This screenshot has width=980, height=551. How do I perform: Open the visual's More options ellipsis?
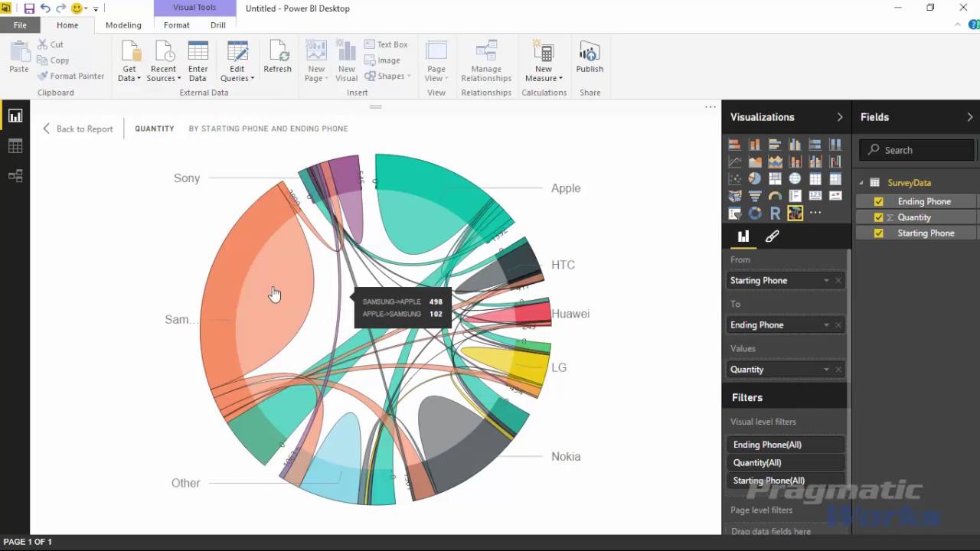710,107
